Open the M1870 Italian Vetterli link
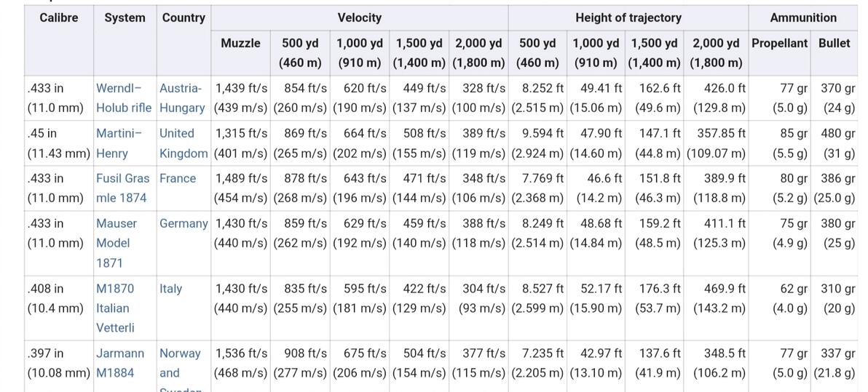The image size is (868, 392). click(x=115, y=308)
